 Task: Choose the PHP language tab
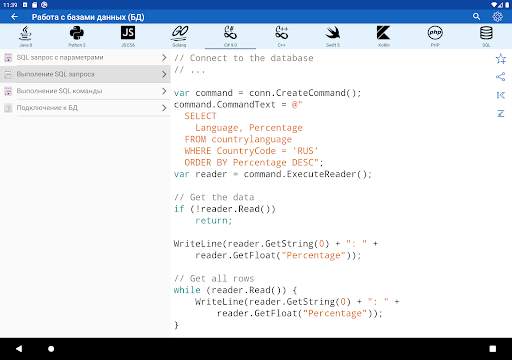[435, 36]
